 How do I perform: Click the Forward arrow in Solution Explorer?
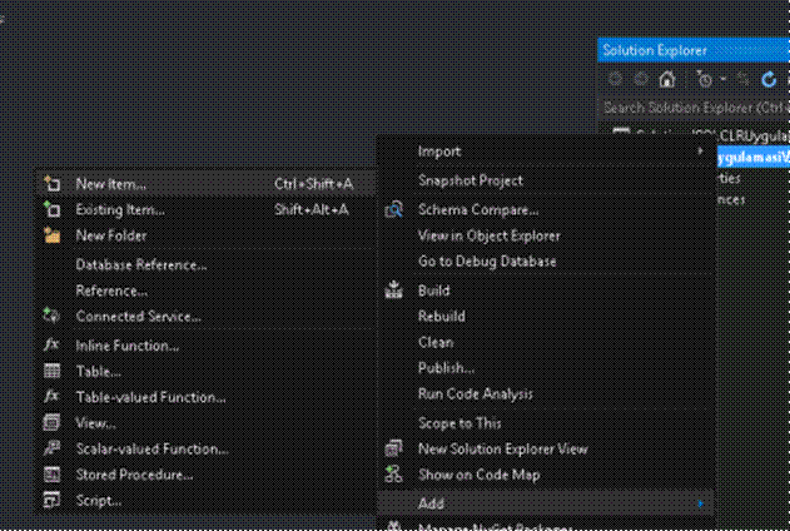[x=641, y=79]
